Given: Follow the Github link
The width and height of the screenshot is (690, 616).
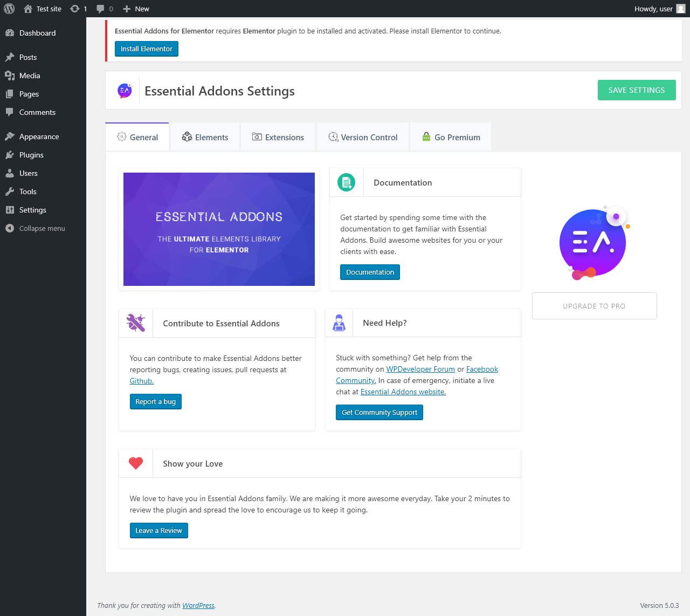Looking at the screenshot, I should pyautogui.click(x=142, y=381).
